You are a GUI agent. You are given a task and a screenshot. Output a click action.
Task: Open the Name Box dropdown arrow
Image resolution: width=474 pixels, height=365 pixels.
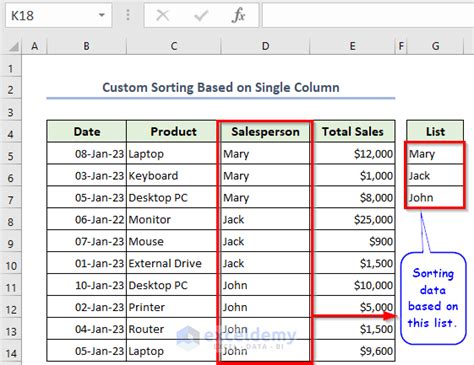(102, 15)
